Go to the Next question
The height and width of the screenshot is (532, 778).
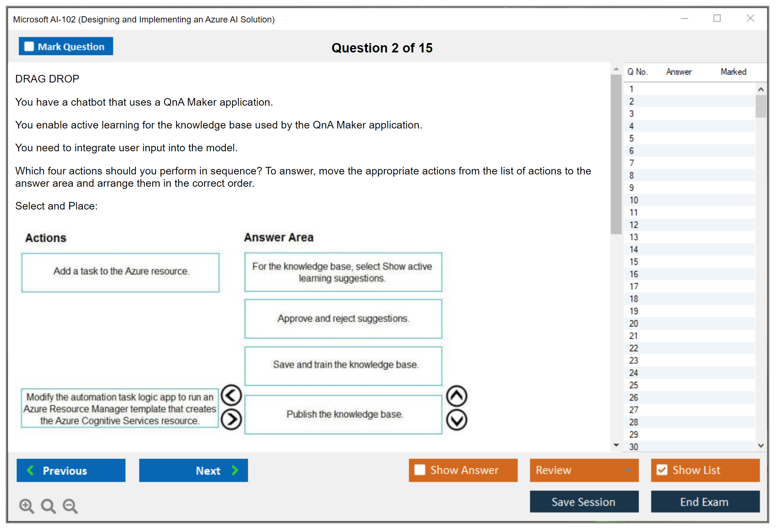[x=194, y=470]
